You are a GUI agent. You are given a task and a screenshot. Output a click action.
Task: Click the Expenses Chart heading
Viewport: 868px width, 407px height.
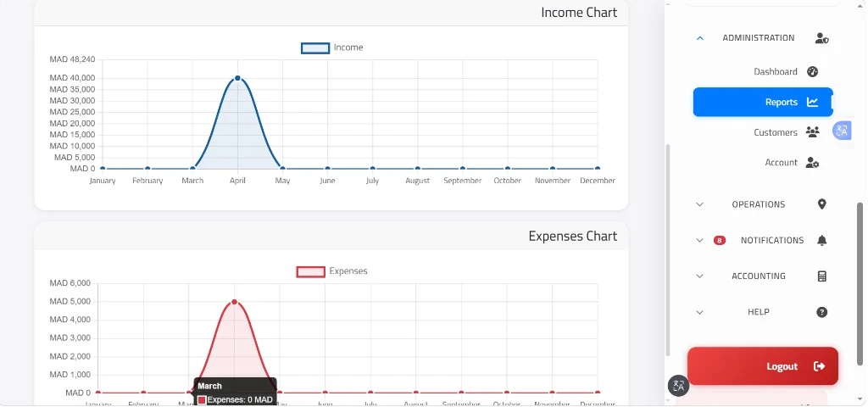click(572, 237)
